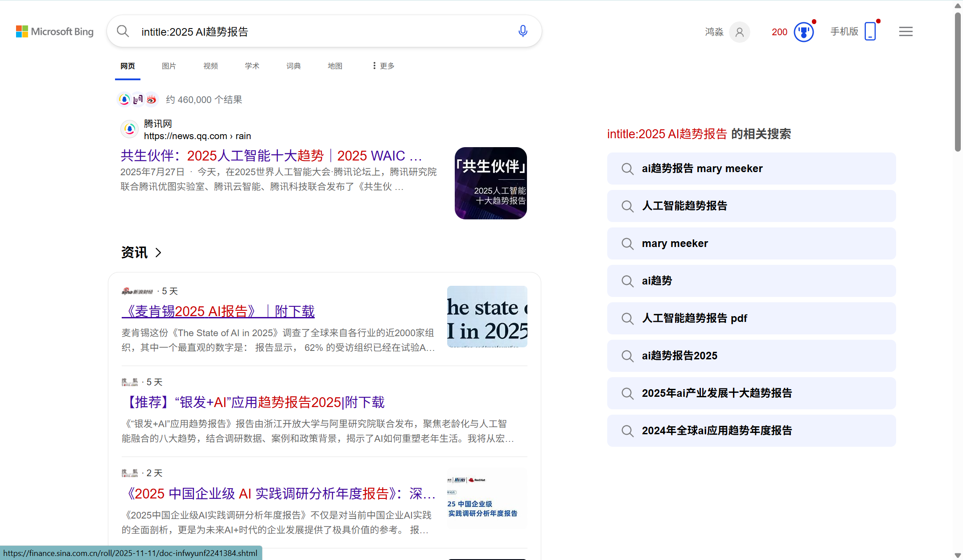Expand the 资讯 section chevron
The image size is (963, 560).
(158, 253)
